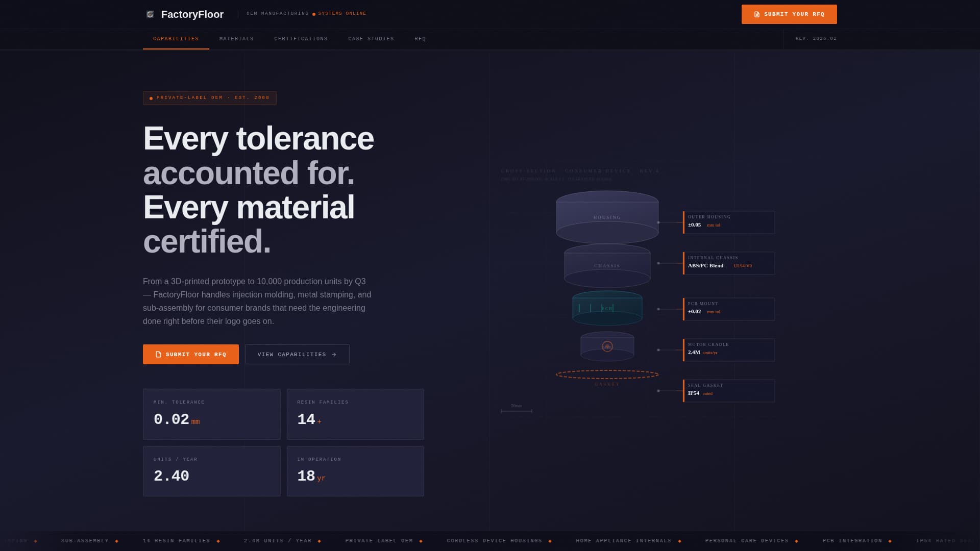Click the FactoryFloor logo icon
The image size is (980, 551).
(x=150, y=14)
